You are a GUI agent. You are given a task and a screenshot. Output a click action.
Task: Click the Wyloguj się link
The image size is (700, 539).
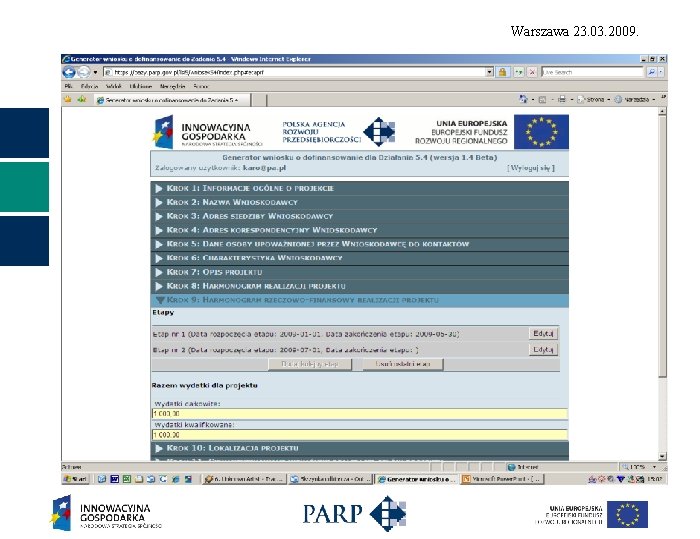[x=531, y=168]
